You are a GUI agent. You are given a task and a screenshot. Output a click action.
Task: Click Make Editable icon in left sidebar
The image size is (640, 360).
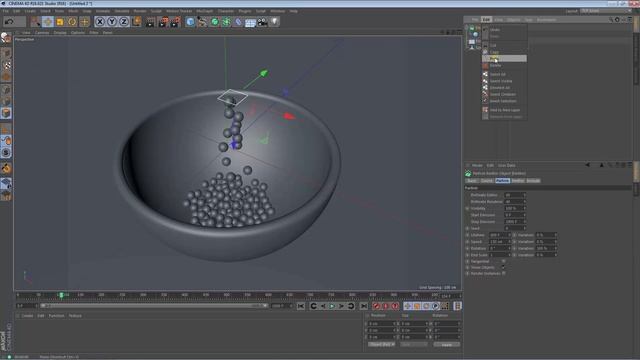tap(6, 38)
